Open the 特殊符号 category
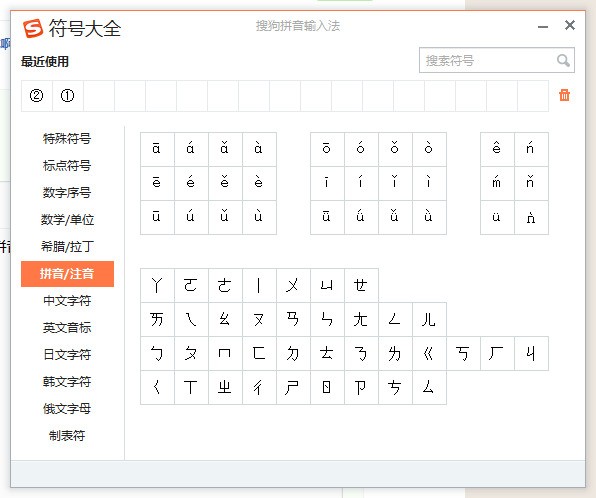The width and height of the screenshot is (596, 498). [67, 138]
